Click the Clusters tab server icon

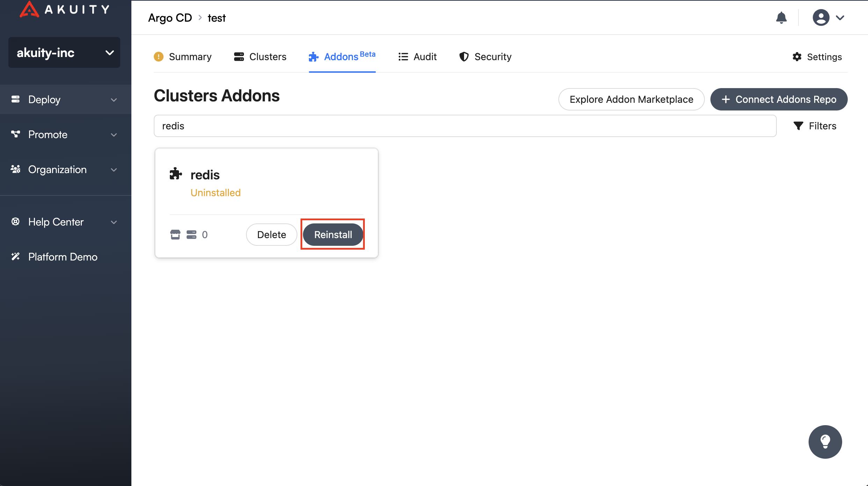click(x=239, y=57)
